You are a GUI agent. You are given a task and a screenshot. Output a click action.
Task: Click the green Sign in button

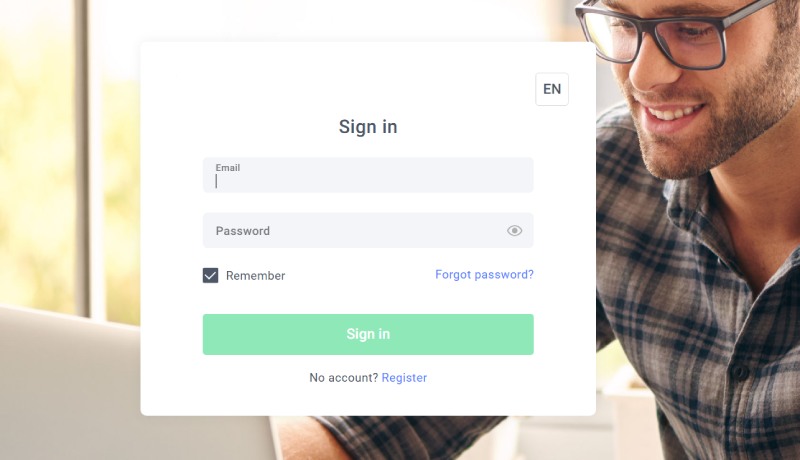(368, 334)
